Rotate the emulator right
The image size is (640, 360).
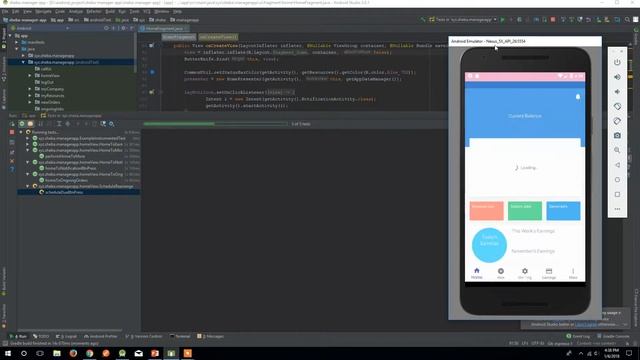617,121
